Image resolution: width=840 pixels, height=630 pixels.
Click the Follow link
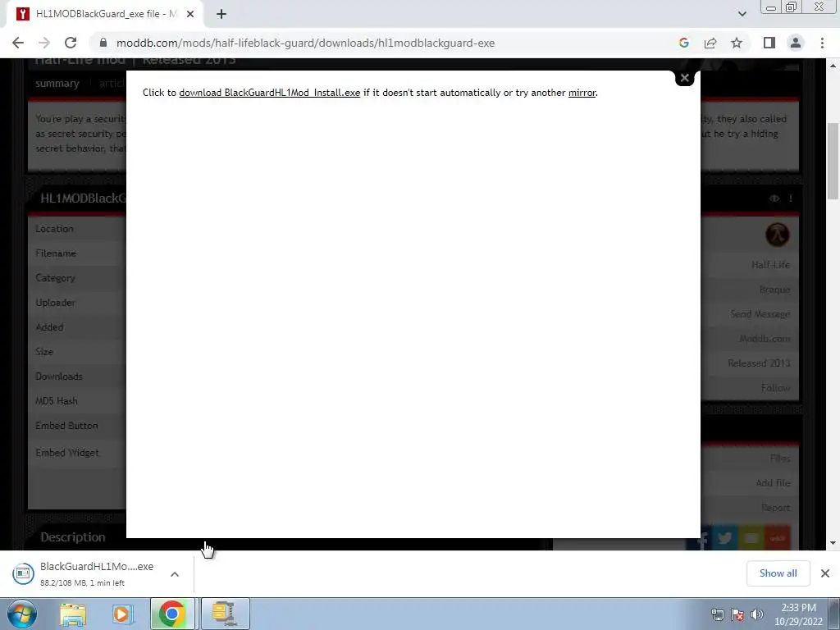[776, 387]
